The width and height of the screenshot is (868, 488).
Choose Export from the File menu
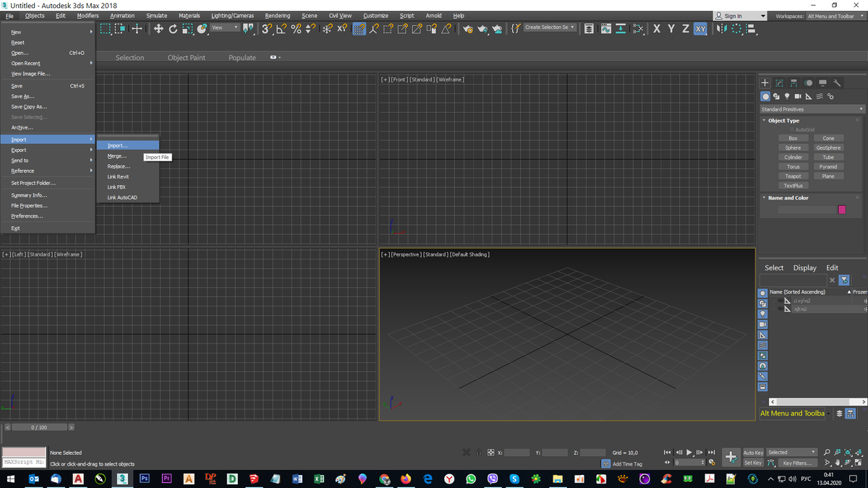(x=19, y=150)
